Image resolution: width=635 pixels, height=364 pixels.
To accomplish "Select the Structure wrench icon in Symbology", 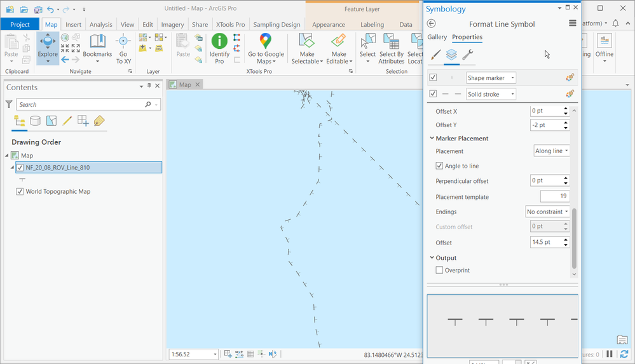I will coord(468,54).
